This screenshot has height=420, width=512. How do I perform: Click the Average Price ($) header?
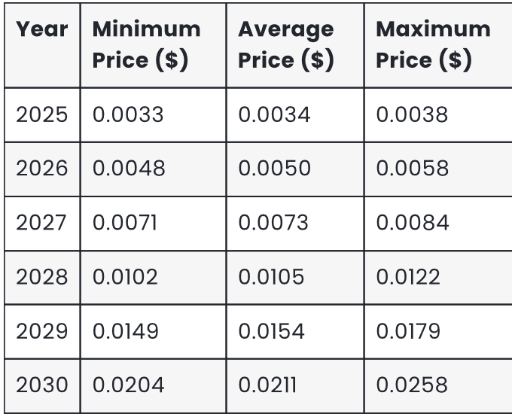point(286,44)
